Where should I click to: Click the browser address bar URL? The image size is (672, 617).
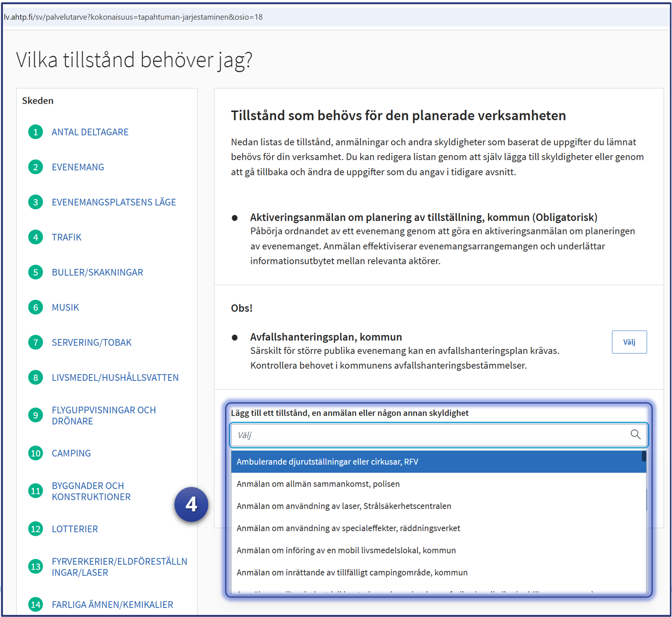click(133, 17)
